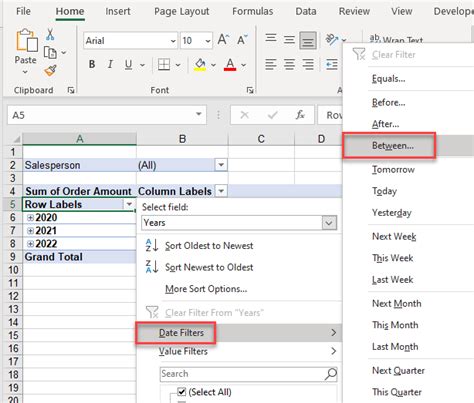474x403 pixels.
Task: Click the search magnifier icon
Action: 331,374
